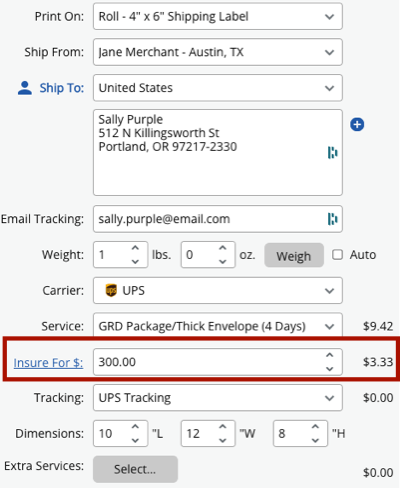Click the teal icon in Email Tracking field
The width and height of the screenshot is (400, 488).
pos(332,219)
